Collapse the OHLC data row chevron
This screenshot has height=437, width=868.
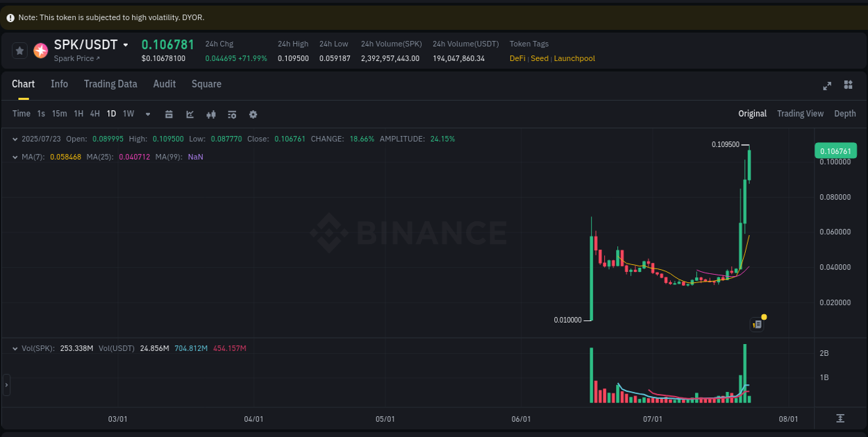pyautogui.click(x=15, y=139)
